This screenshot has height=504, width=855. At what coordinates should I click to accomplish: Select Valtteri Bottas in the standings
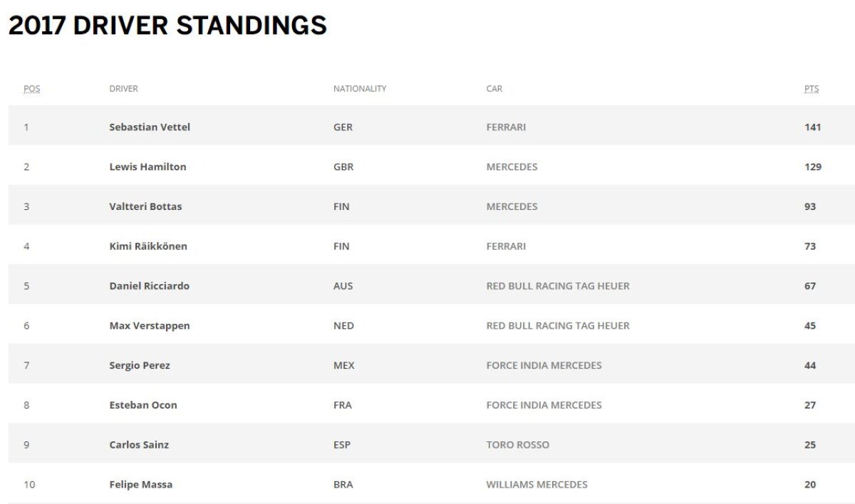145,207
